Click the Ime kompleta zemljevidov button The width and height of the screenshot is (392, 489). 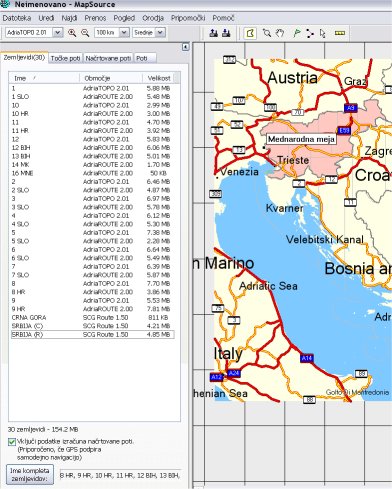[30, 475]
